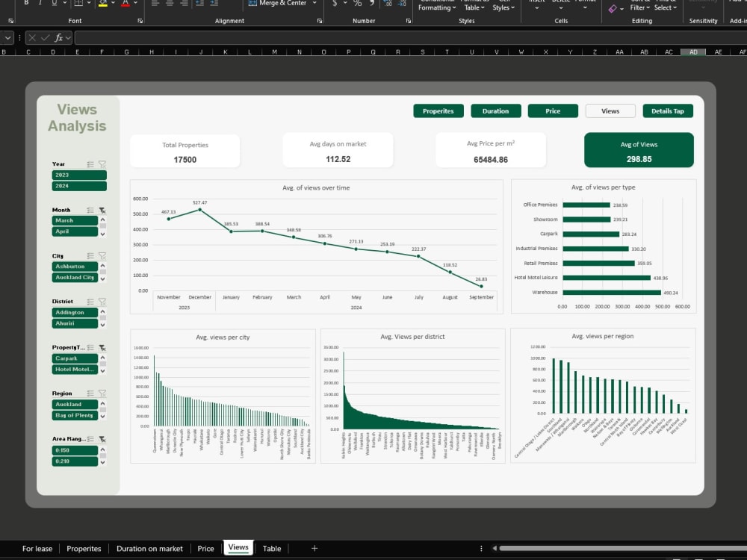
Task: Switch to Price sheet tab
Action: [x=206, y=549]
